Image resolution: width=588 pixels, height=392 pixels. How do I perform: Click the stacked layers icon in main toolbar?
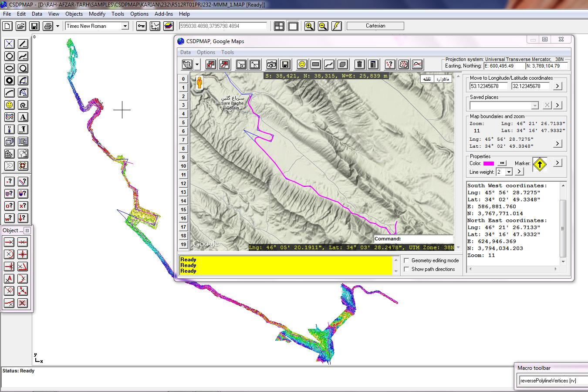point(169,26)
